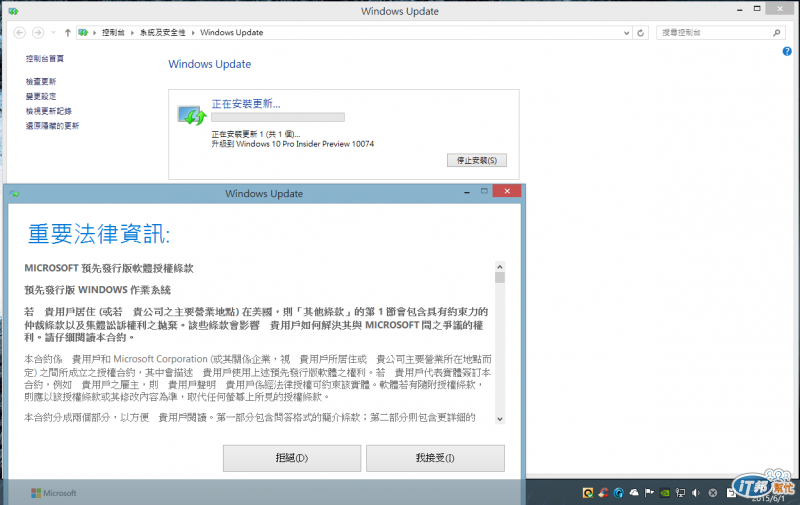Click the search magnifier icon
This screenshot has height=505, width=800.
[x=777, y=33]
